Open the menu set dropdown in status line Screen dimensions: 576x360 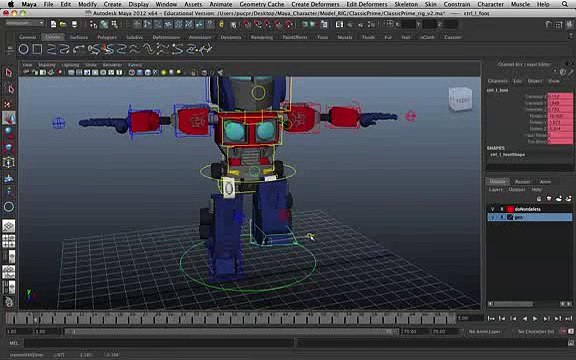click(25, 23)
